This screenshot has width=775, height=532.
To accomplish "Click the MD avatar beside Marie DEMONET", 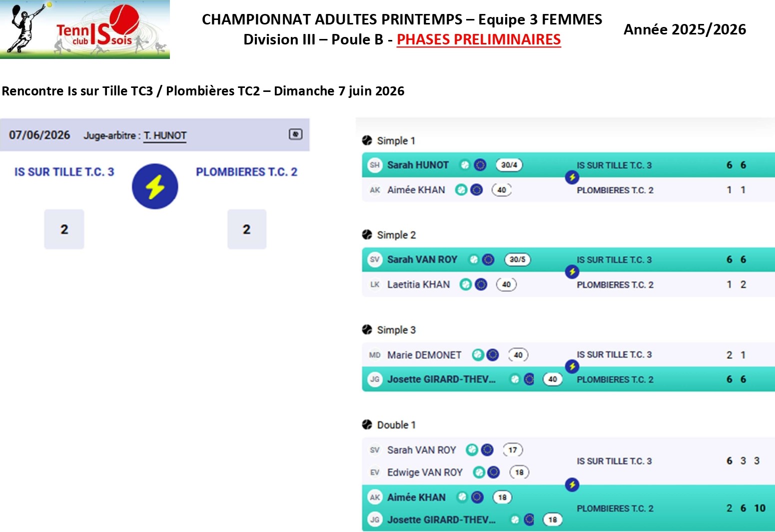I will coord(375,355).
